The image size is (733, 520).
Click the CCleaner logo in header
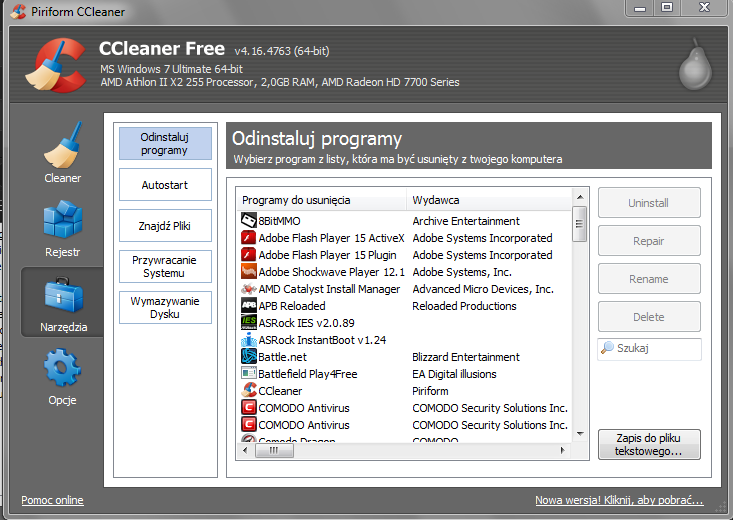pos(56,65)
